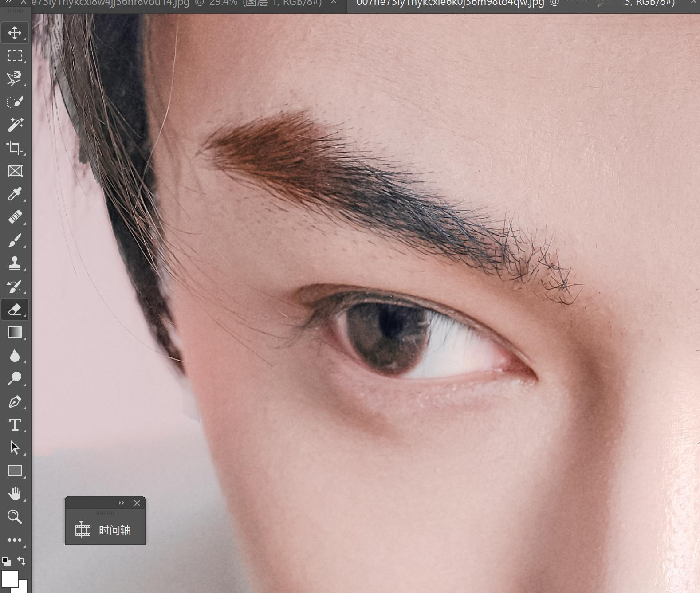Choose the Frame tool

[15, 171]
